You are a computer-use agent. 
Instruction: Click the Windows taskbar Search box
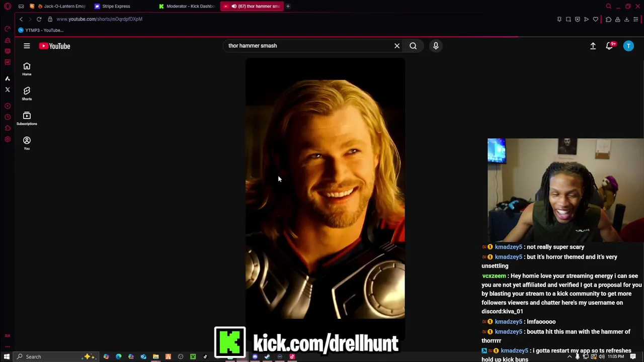pyautogui.click(x=56, y=356)
